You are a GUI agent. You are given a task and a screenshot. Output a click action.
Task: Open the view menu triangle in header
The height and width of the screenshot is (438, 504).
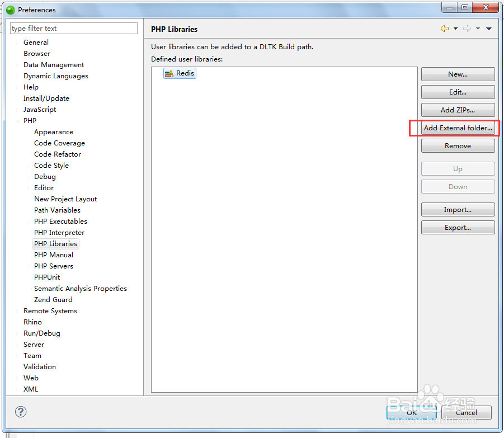click(488, 29)
